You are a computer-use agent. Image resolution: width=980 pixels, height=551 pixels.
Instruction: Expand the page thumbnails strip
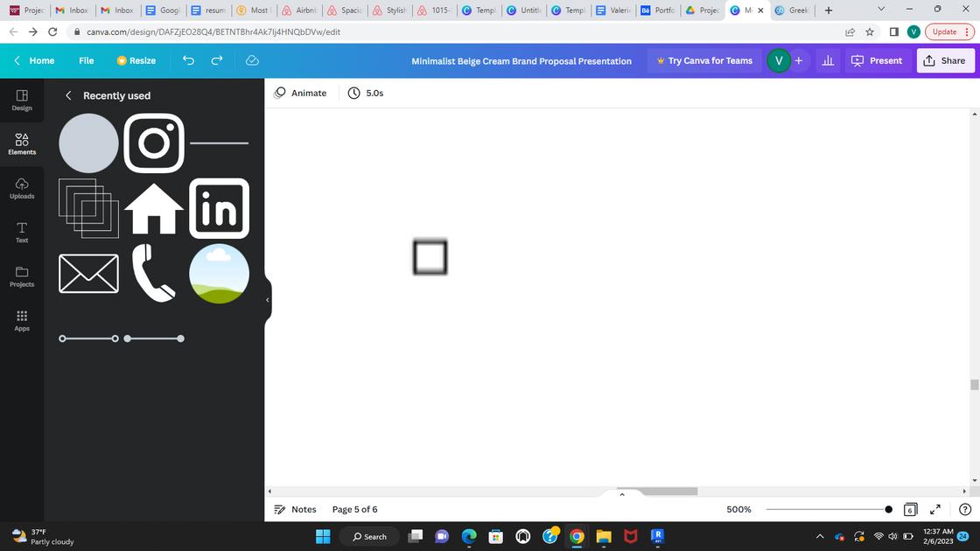[x=622, y=494]
